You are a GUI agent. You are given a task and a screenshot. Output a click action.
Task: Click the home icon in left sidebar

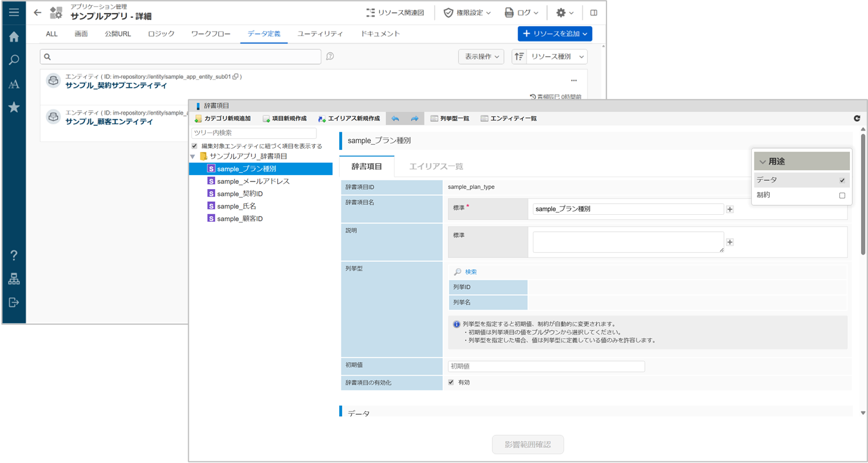coord(14,37)
